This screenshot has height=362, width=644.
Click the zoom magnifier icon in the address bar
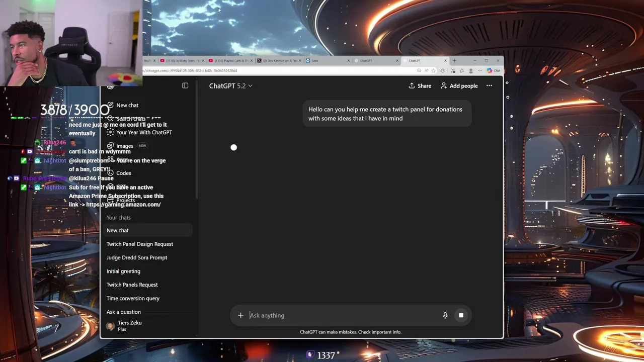pos(419,70)
